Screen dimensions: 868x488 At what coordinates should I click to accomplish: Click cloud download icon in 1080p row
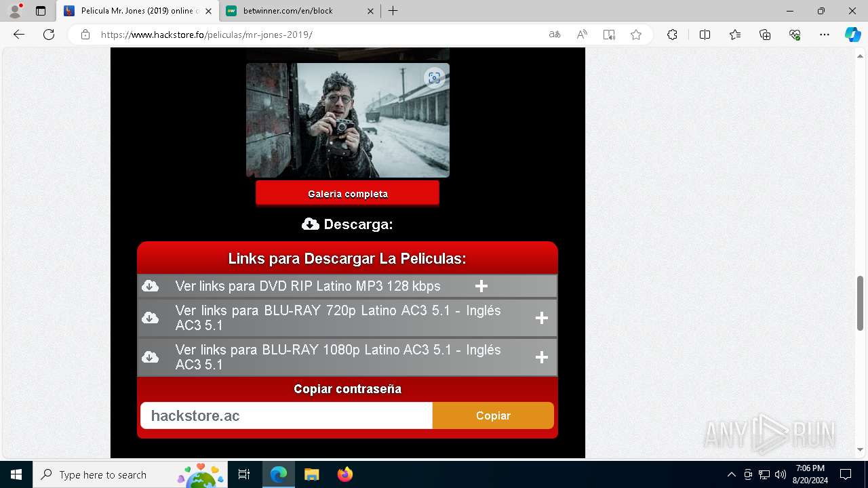coord(150,357)
